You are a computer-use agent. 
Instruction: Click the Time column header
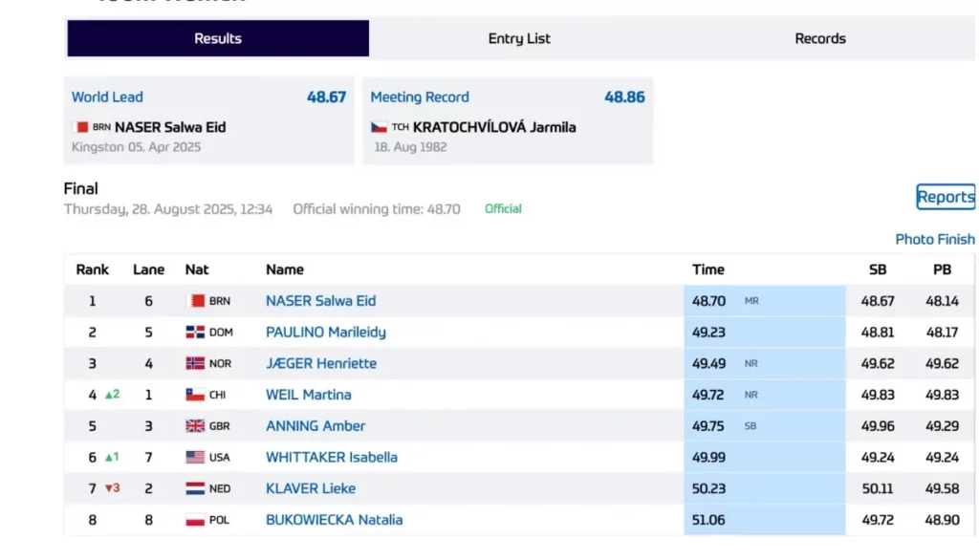(x=708, y=269)
